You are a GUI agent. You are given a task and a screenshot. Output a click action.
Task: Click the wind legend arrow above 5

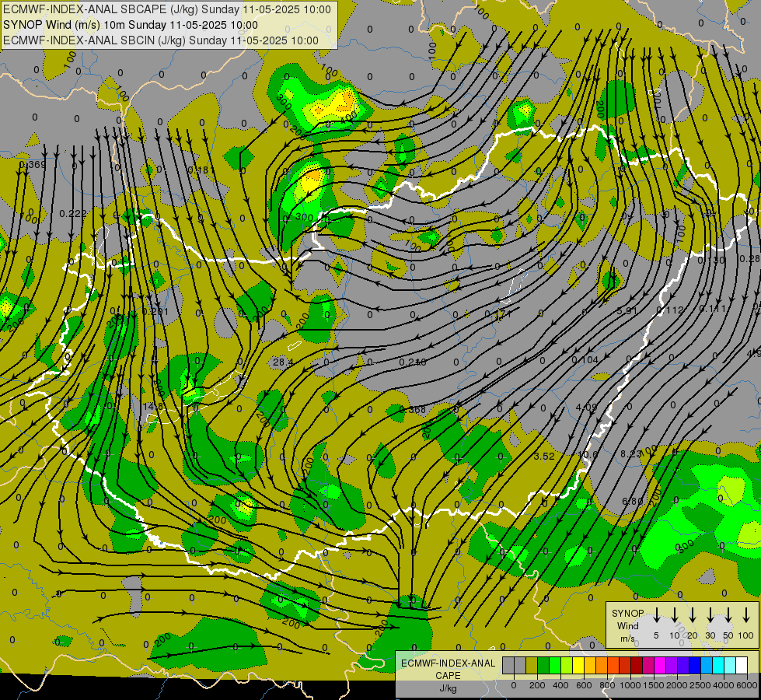coord(656,615)
